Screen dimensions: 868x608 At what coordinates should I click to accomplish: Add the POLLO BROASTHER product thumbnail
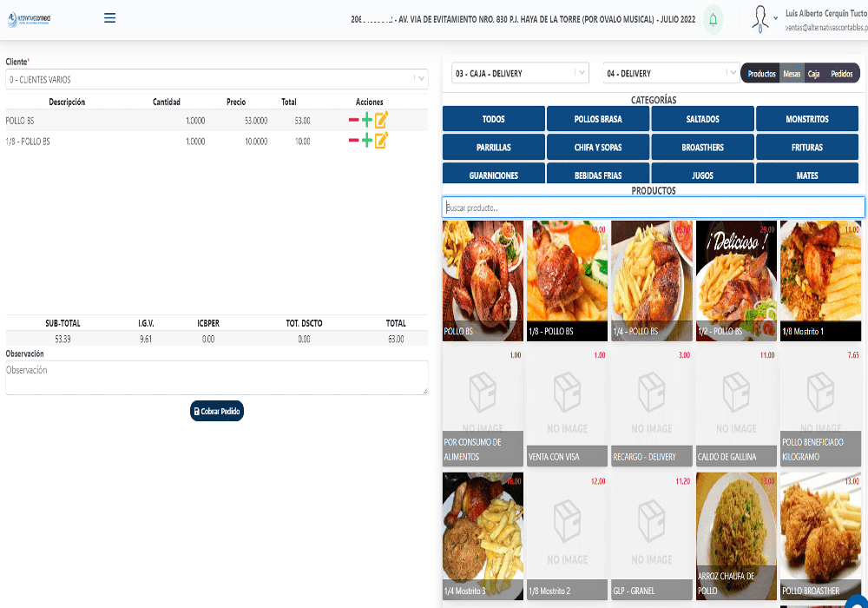pyautogui.click(x=822, y=535)
